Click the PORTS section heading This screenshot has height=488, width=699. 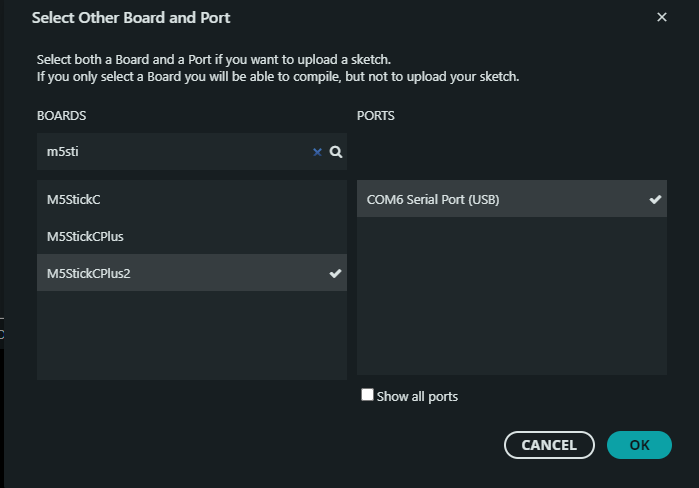(x=376, y=116)
